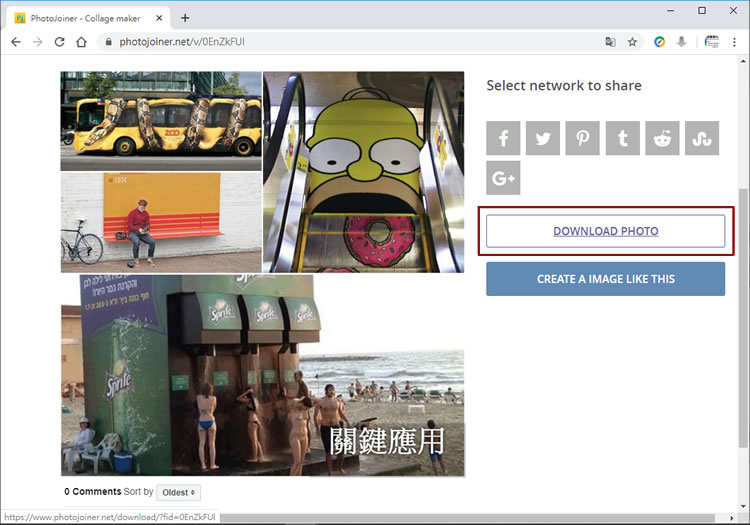The width and height of the screenshot is (750, 525).
Task: Share collage on Pinterest
Action: point(583,138)
